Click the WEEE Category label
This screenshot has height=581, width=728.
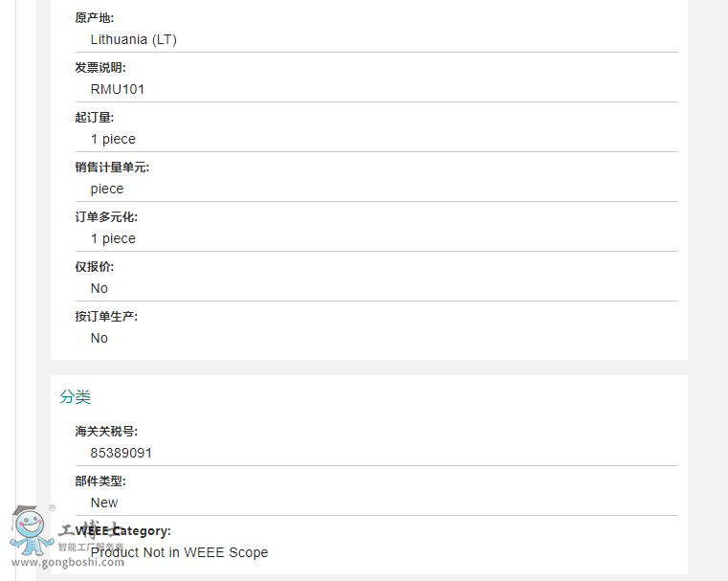pos(123,531)
